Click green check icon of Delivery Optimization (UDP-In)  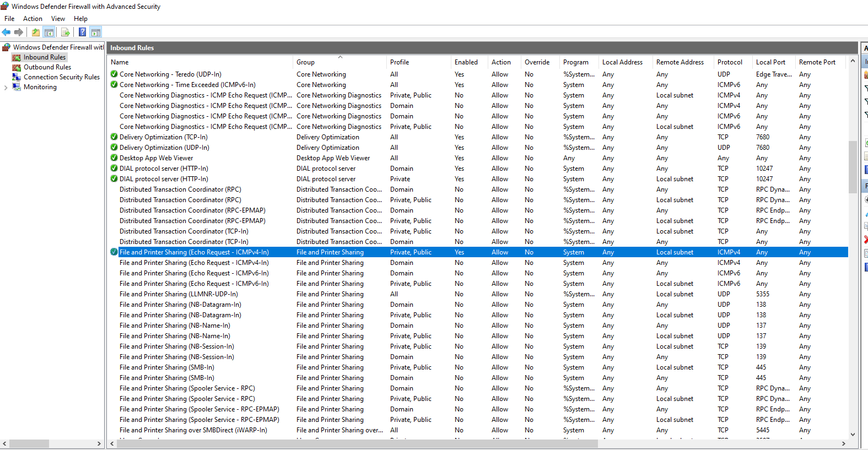[x=114, y=147]
